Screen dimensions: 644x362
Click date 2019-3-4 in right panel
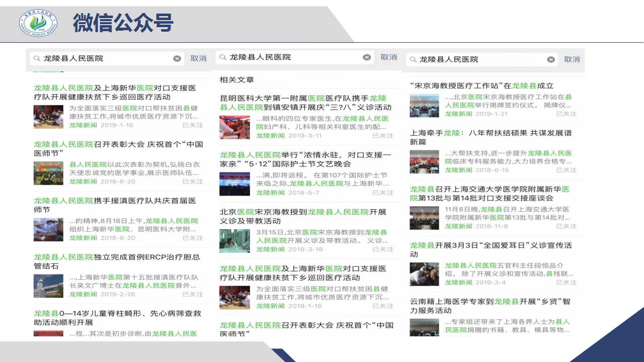click(491, 283)
